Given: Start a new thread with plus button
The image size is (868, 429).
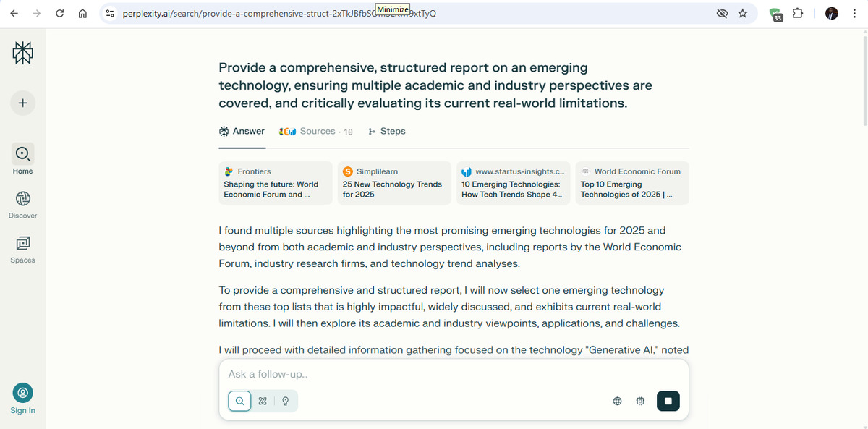Looking at the screenshot, I should point(22,103).
